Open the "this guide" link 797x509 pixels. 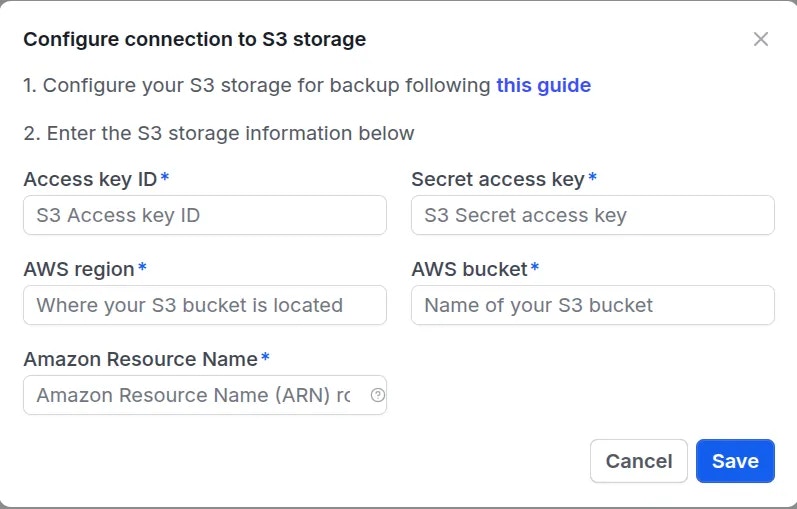pos(543,85)
